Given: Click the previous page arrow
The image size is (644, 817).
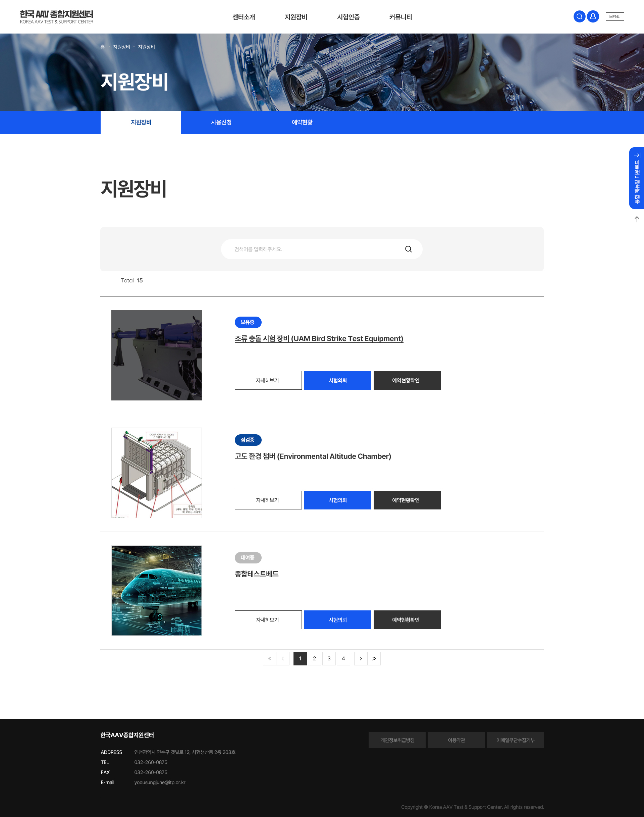Looking at the screenshot, I should click(x=283, y=659).
